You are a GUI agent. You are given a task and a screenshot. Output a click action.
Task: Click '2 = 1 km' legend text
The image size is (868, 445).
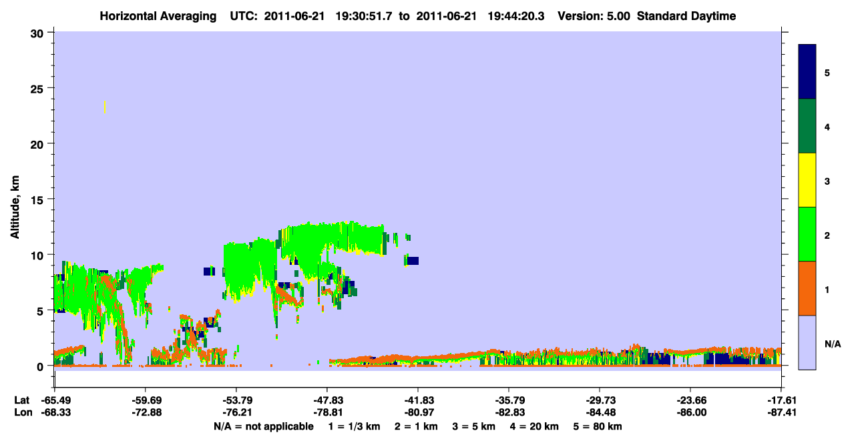(x=416, y=426)
